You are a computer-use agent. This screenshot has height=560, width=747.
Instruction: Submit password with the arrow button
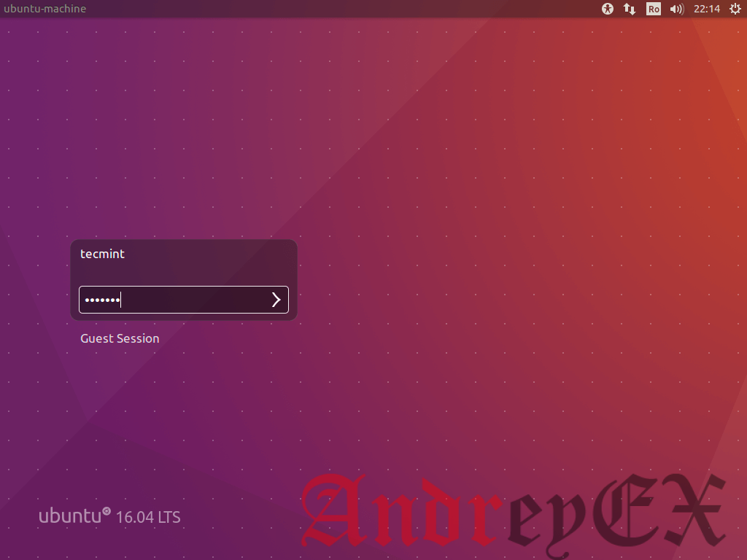tap(276, 300)
